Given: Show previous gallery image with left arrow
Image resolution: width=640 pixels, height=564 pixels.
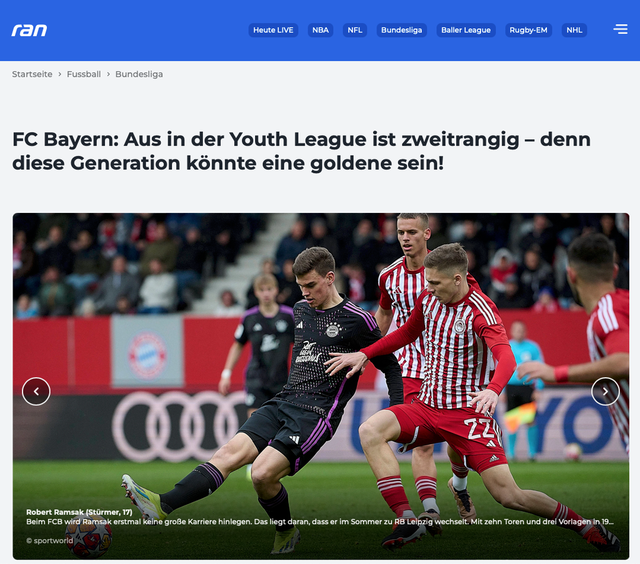Looking at the screenshot, I should 36,391.
